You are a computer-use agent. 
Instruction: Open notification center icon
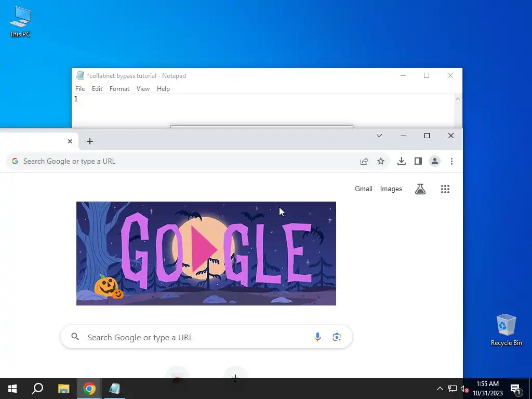coord(515,389)
